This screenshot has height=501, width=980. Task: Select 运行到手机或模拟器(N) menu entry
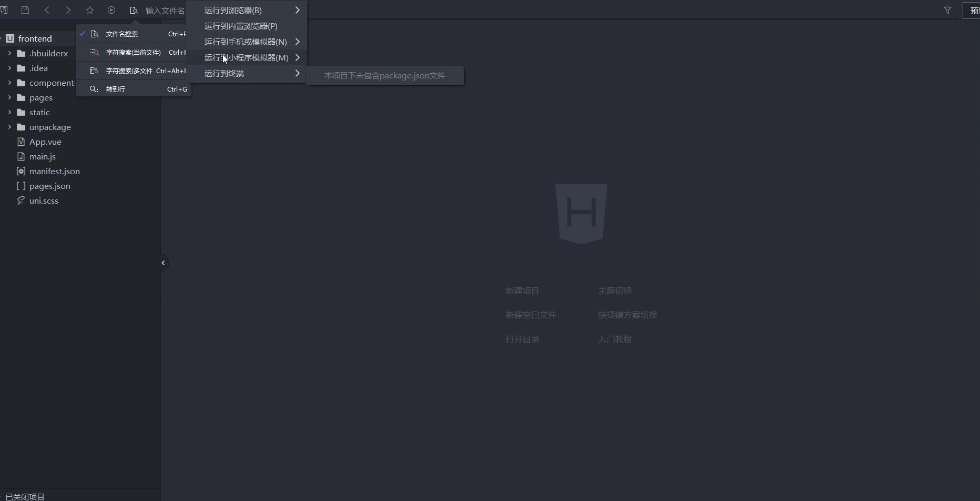247,42
